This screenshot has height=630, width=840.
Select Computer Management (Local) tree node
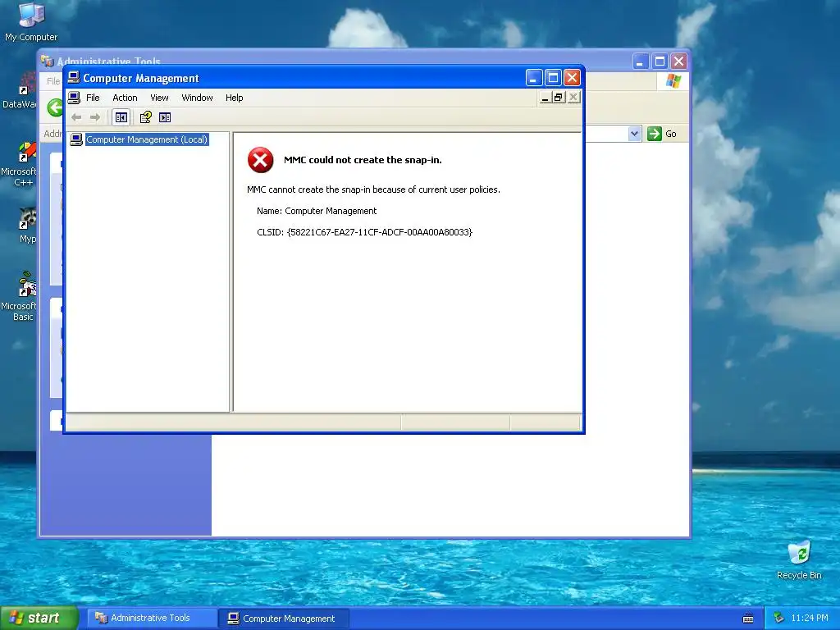coord(147,139)
